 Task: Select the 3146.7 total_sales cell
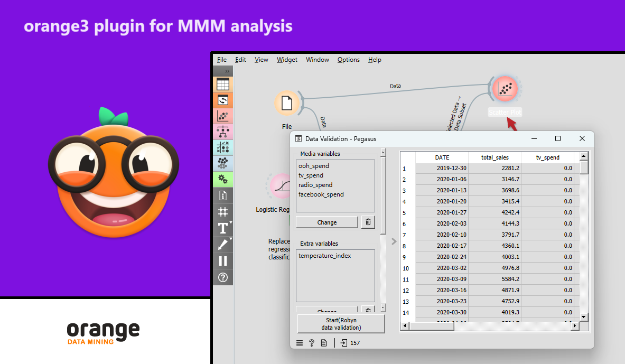495,180
